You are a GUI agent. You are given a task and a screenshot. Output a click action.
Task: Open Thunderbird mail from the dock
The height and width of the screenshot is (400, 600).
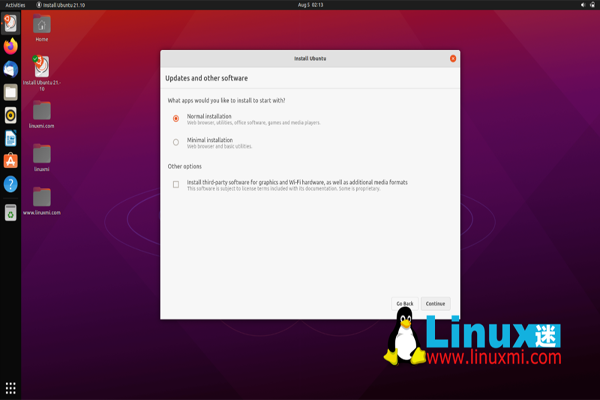click(x=10, y=70)
